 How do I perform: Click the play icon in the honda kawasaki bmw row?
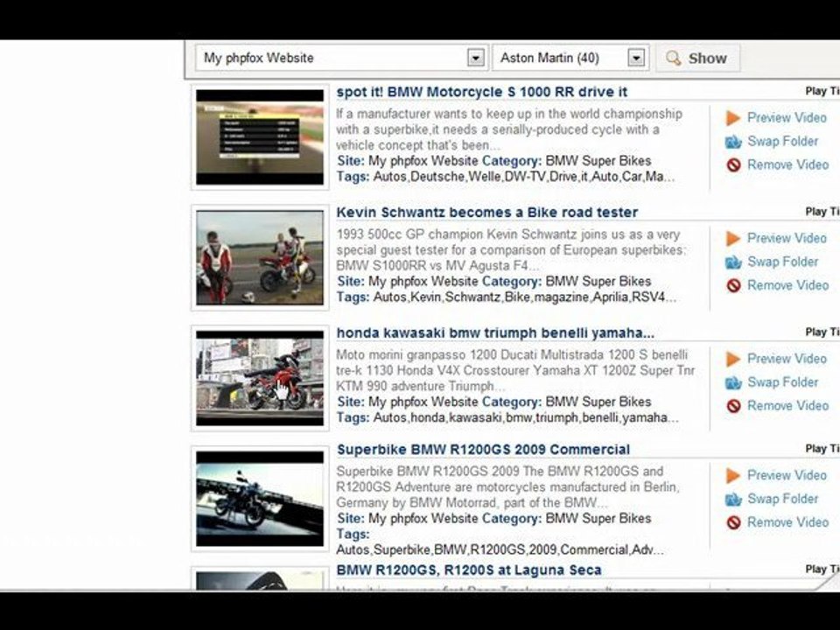coord(733,359)
